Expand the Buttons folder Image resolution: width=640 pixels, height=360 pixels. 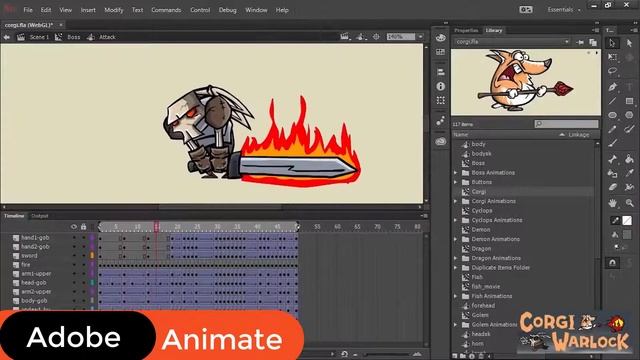click(456, 182)
